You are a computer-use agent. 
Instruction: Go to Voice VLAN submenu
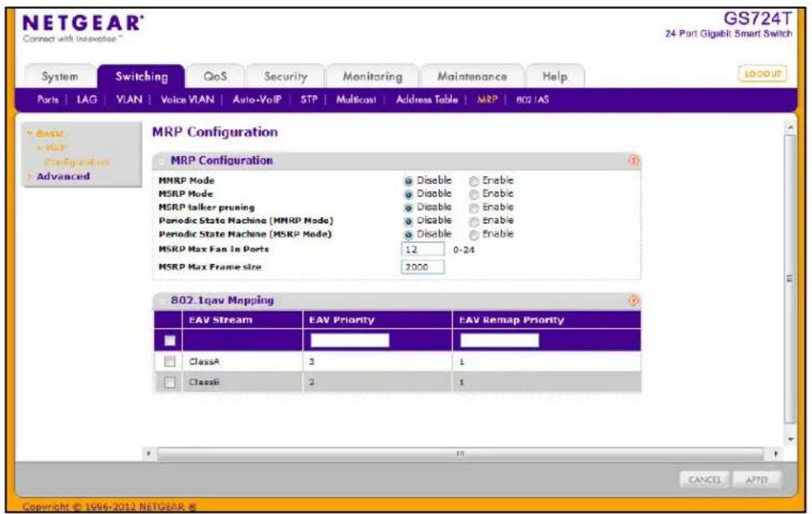click(187, 99)
